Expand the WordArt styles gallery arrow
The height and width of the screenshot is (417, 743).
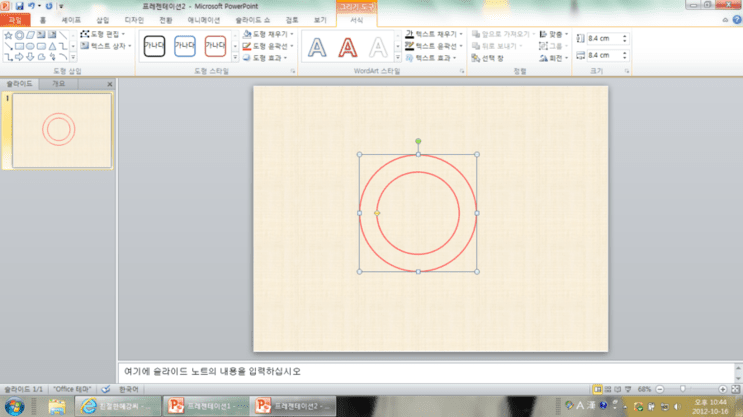point(398,58)
